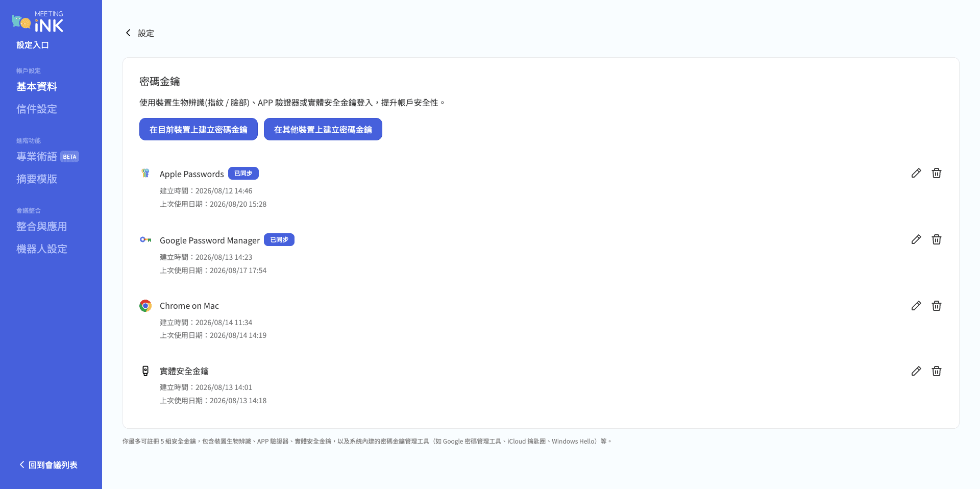Open 專業術語 in the sidebar
This screenshot has width=980, height=489.
(37, 157)
